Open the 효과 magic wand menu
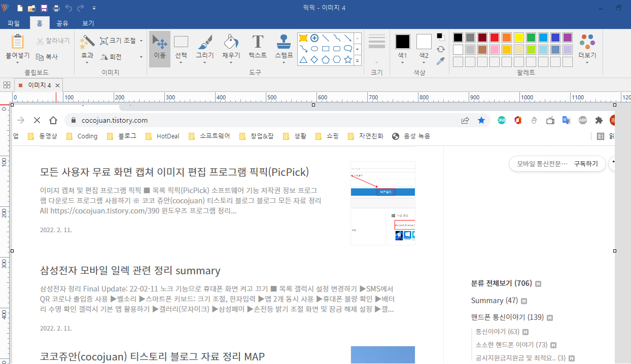This screenshot has width=631, height=364. pos(87,49)
